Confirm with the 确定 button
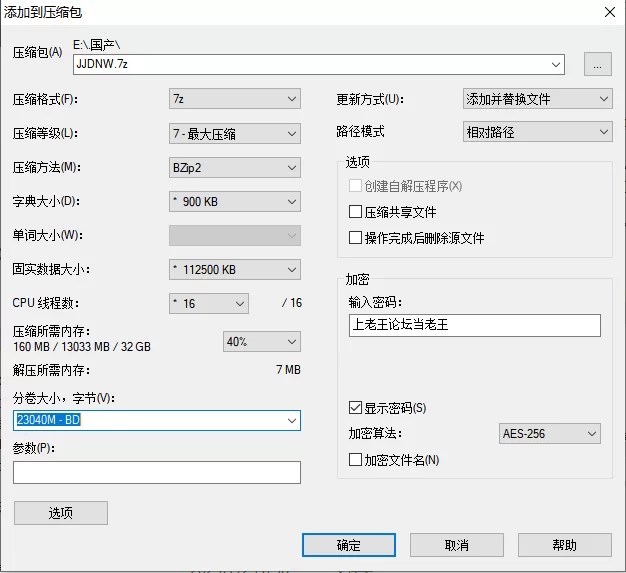This screenshot has height=573, width=626. click(x=349, y=545)
